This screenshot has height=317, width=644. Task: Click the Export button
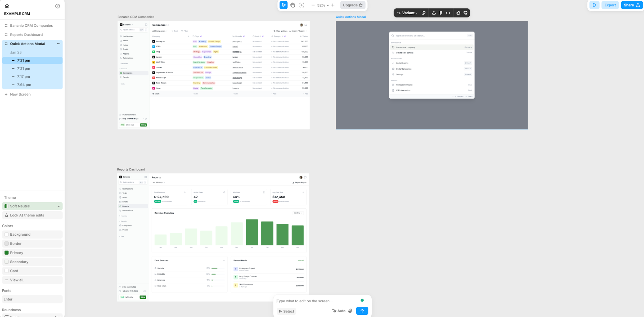tap(610, 5)
